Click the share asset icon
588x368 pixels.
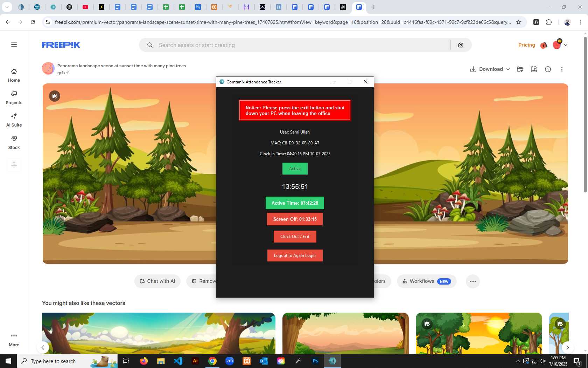534,69
